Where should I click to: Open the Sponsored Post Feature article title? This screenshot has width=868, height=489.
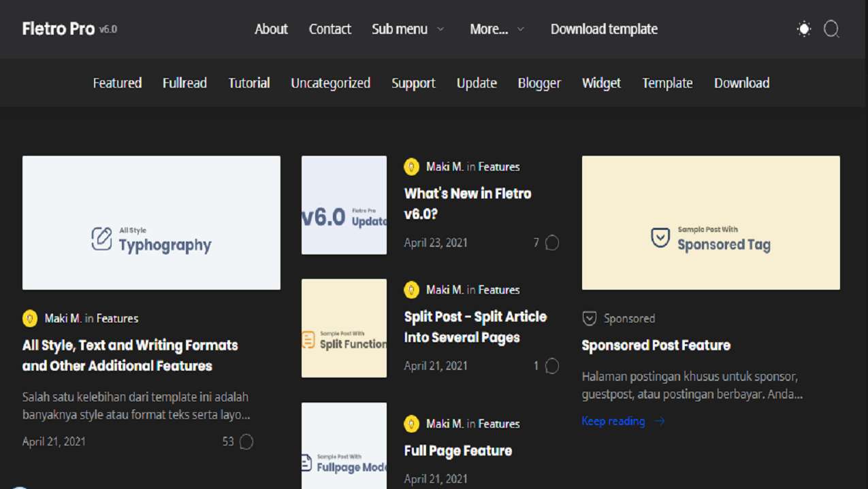(x=655, y=345)
